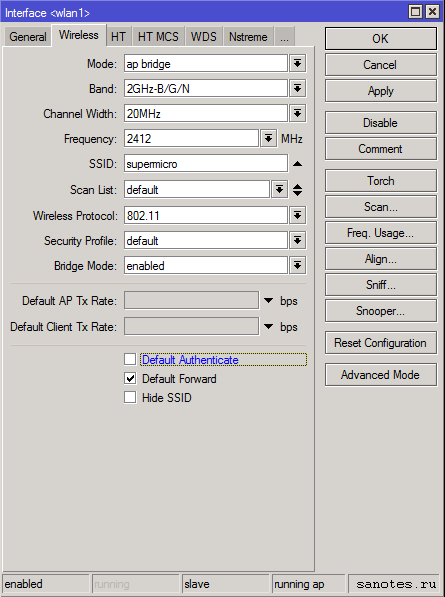The height and width of the screenshot is (597, 445).
Task: Open the Mode dropdown arrow
Action: 297,64
